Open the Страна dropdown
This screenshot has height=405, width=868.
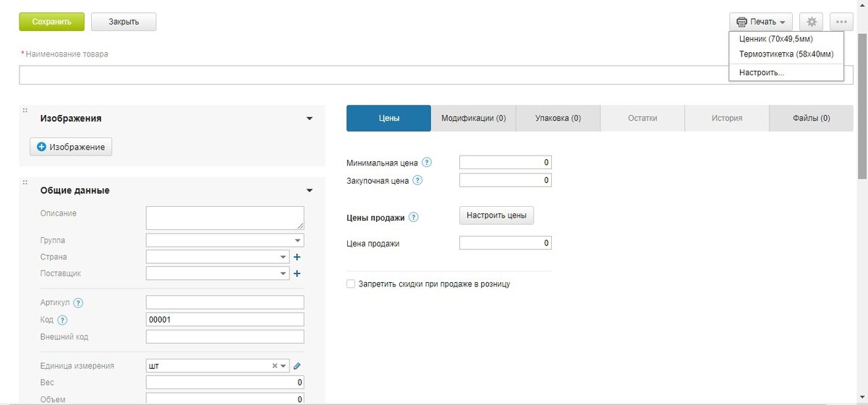pos(284,257)
